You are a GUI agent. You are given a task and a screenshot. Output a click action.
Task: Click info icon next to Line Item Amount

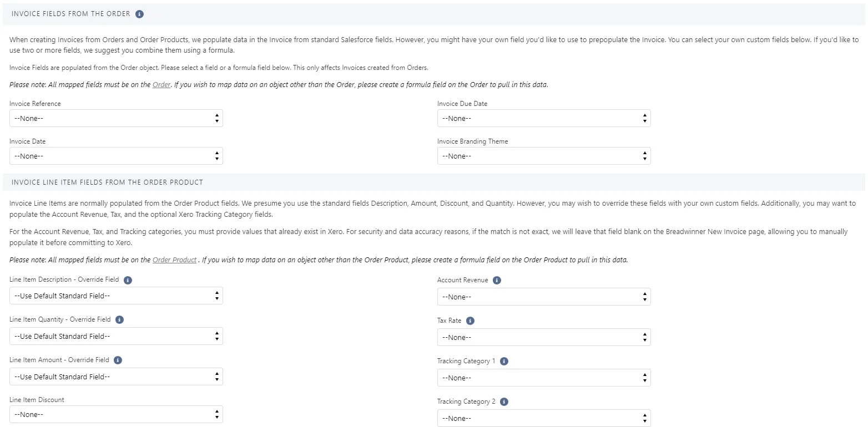[x=118, y=360]
